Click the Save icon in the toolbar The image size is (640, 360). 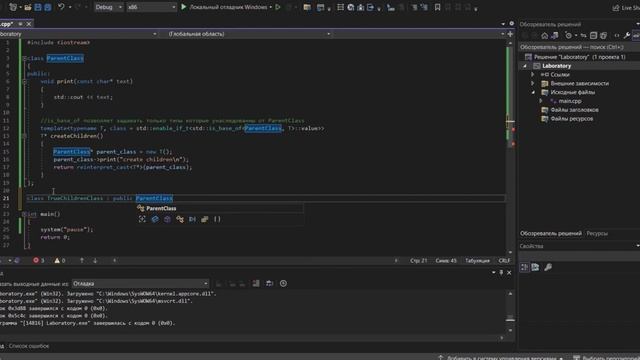pyautogui.click(x=38, y=7)
